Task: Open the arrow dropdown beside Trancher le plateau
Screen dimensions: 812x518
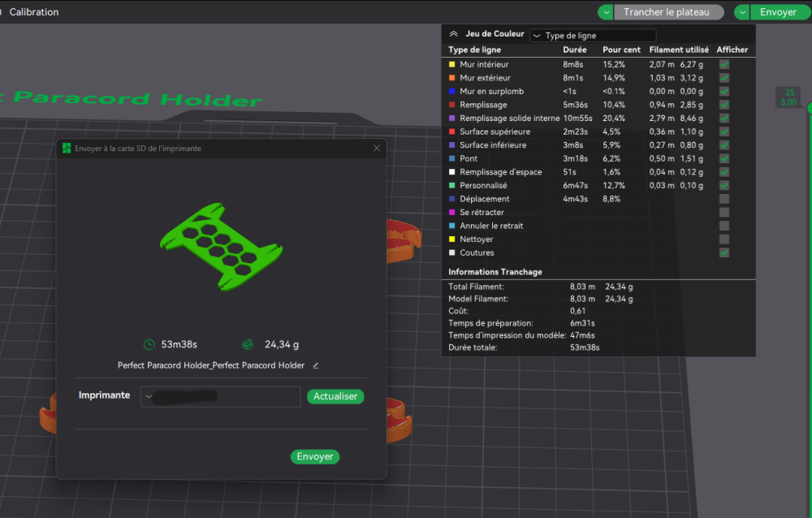Action: (x=606, y=12)
